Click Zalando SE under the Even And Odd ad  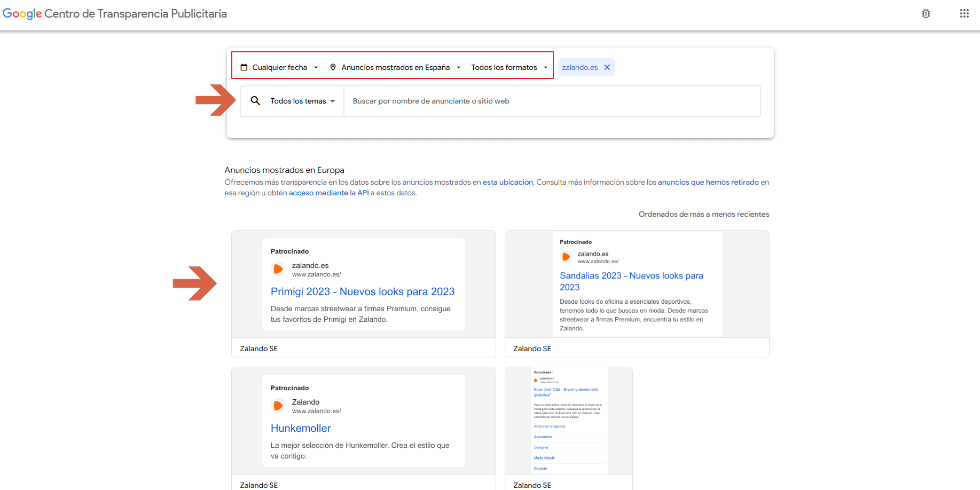[532, 485]
